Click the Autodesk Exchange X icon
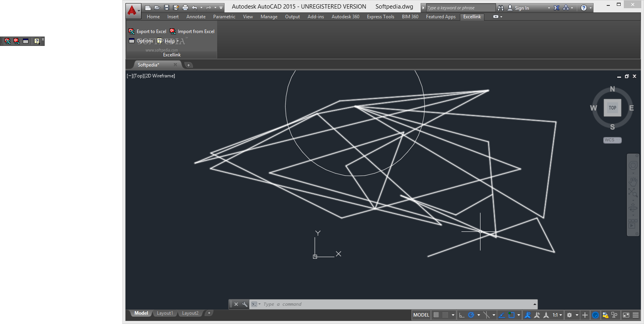The image size is (644, 324). pyautogui.click(x=557, y=8)
